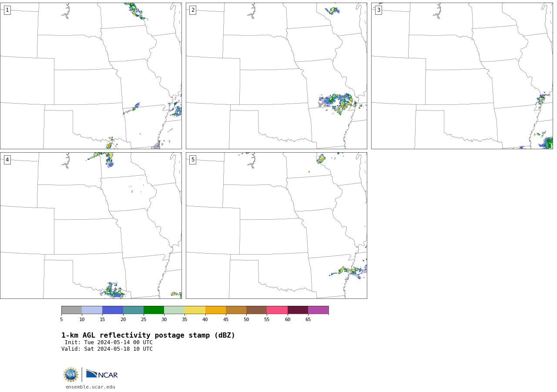The width and height of the screenshot is (557, 392).
Task: Click the panel number label 3
Action: tap(379, 10)
